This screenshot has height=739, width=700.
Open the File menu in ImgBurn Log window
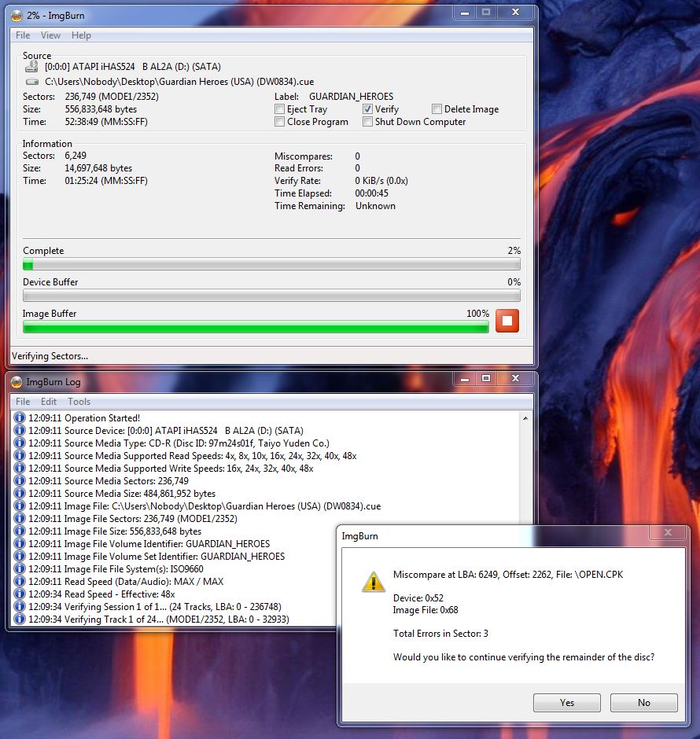23,402
